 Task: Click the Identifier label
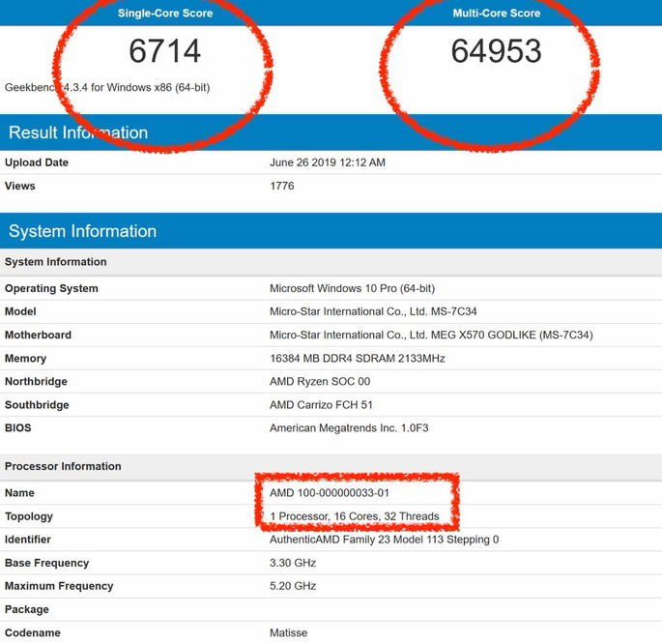pos(27,540)
